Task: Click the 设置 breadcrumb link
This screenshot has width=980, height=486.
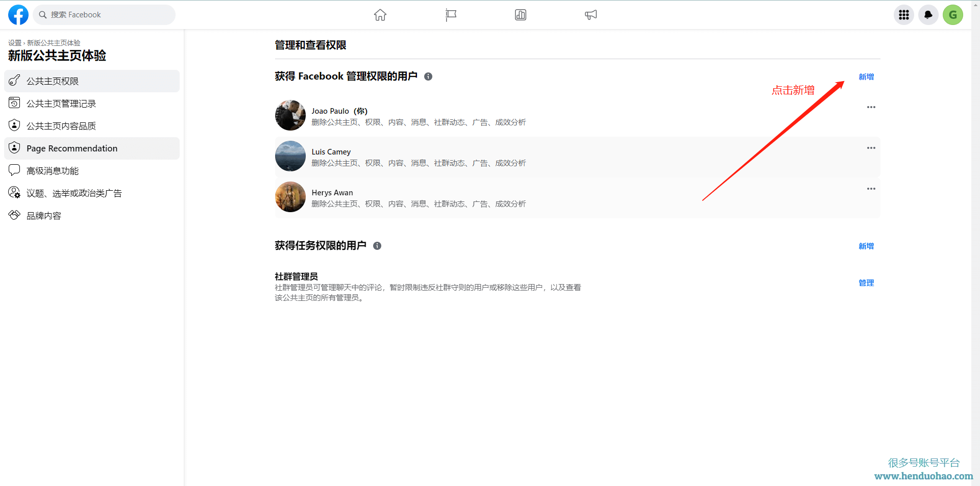Action: click(x=15, y=43)
